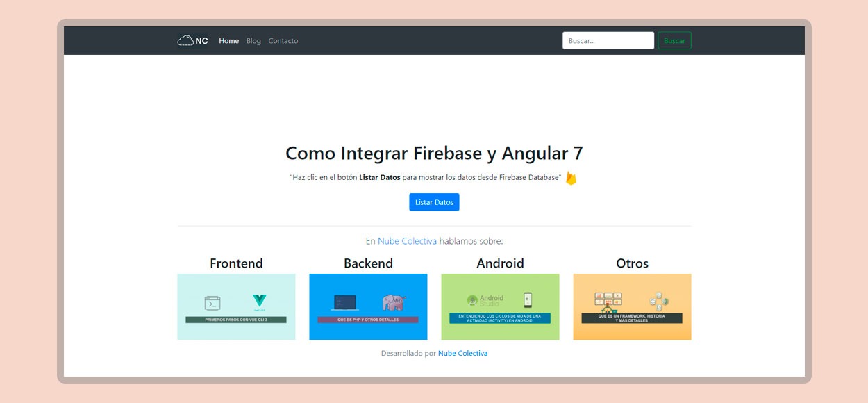Viewport: 868px width, 403px height.
Task: Follow the Nube Colectiva link in heading
Action: 407,241
